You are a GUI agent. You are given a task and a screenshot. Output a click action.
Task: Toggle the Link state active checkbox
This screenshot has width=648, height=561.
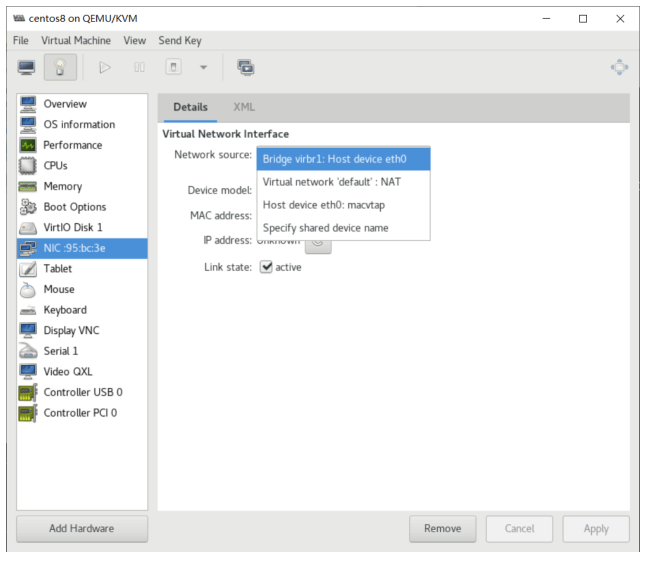coord(266,267)
